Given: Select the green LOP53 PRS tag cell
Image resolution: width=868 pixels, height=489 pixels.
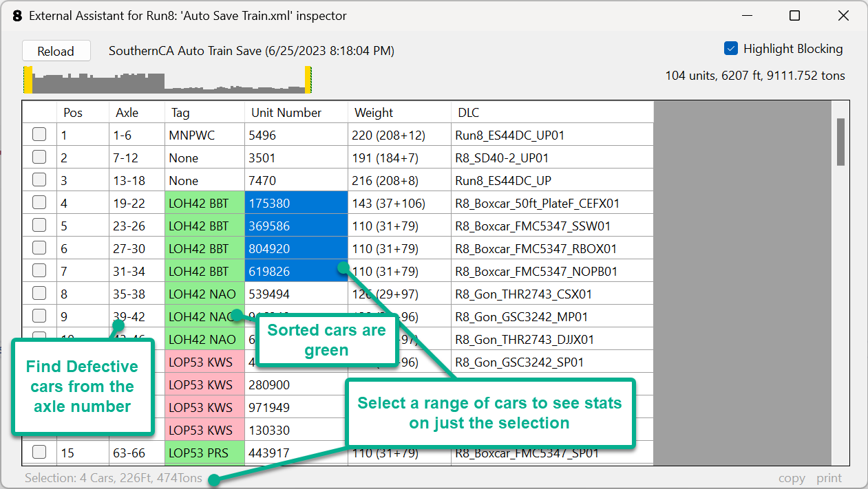Looking at the screenshot, I should click(x=204, y=453).
